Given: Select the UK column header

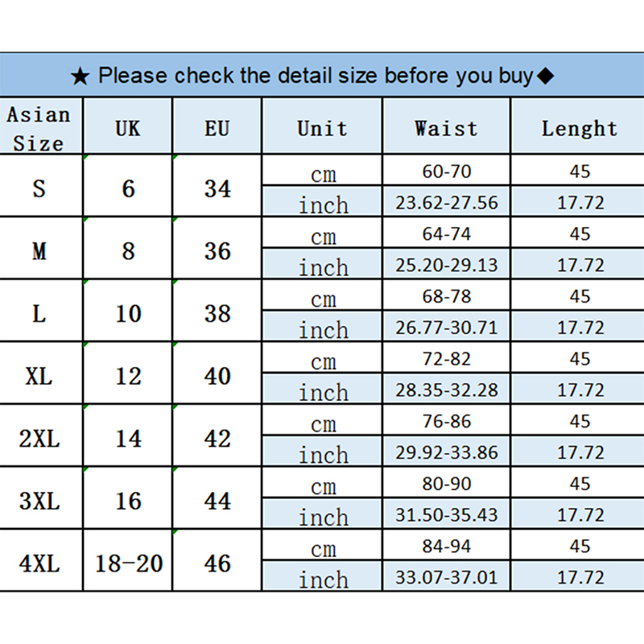Looking at the screenshot, I should coord(128,127).
